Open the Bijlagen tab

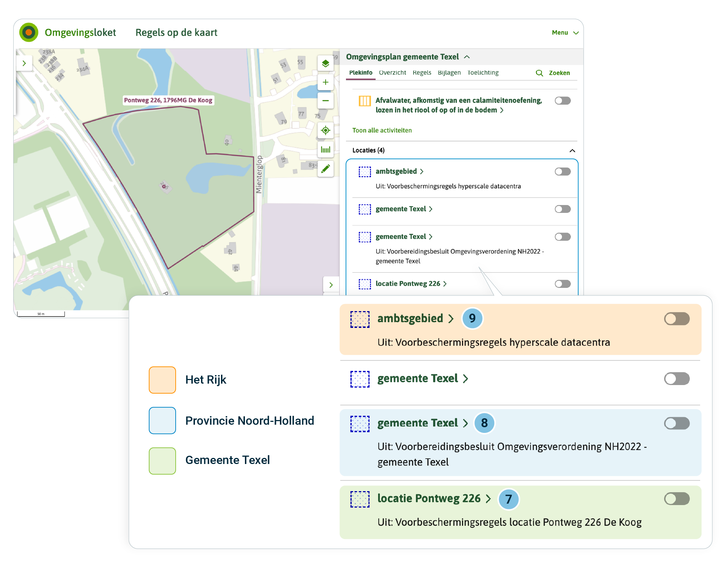click(449, 73)
